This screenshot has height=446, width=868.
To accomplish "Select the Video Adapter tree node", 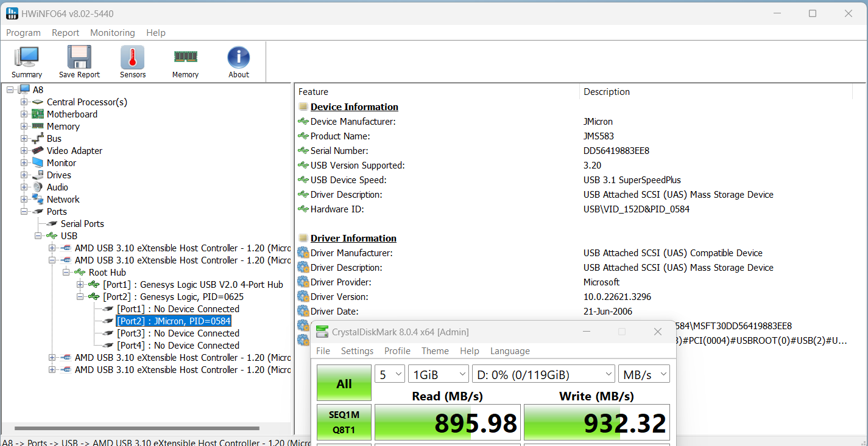I will 74,151.
